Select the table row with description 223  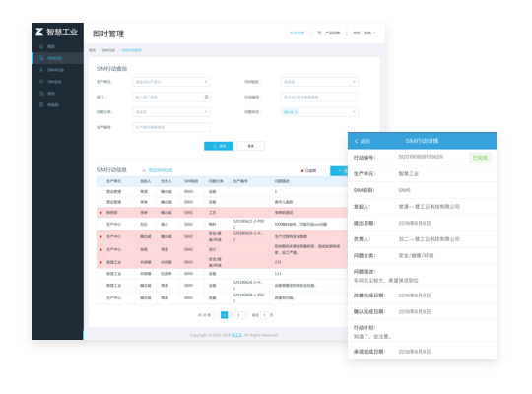point(223,262)
